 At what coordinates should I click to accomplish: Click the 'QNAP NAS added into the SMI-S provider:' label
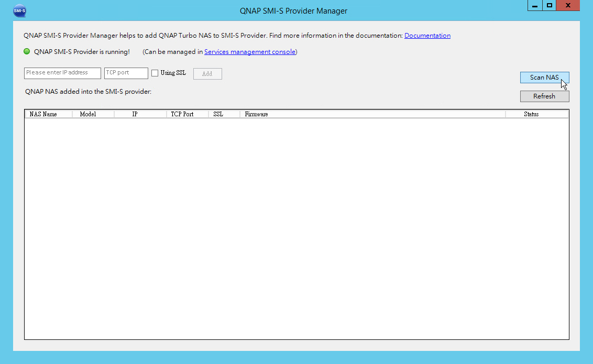[x=88, y=92]
